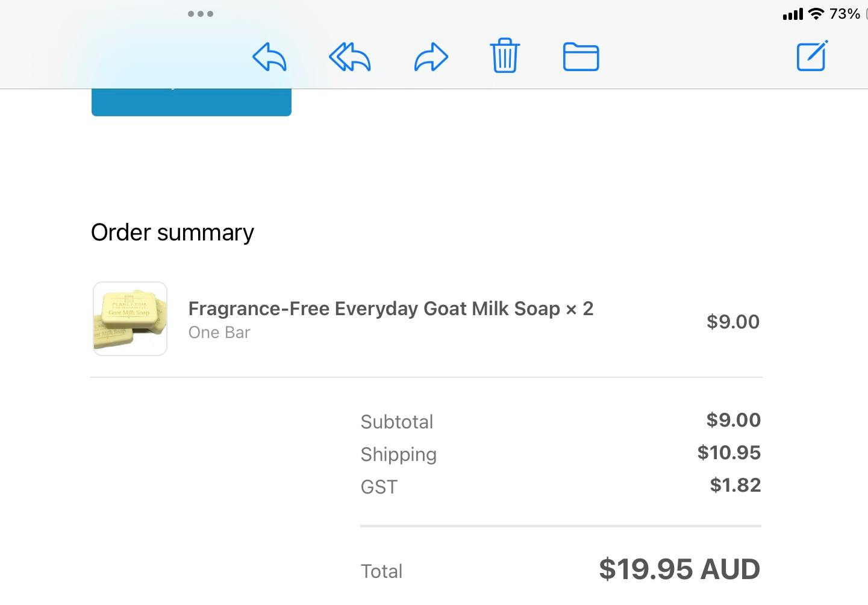Tap the Wi-Fi status icon

point(816,14)
